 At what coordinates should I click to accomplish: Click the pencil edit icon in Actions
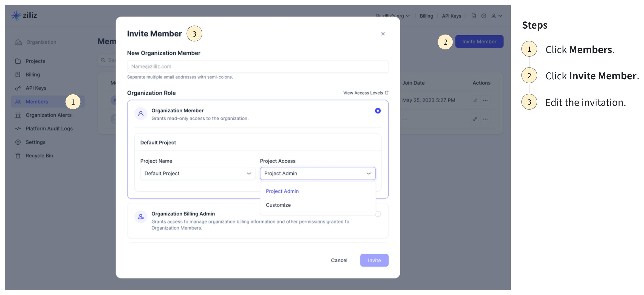click(x=475, y=100)
